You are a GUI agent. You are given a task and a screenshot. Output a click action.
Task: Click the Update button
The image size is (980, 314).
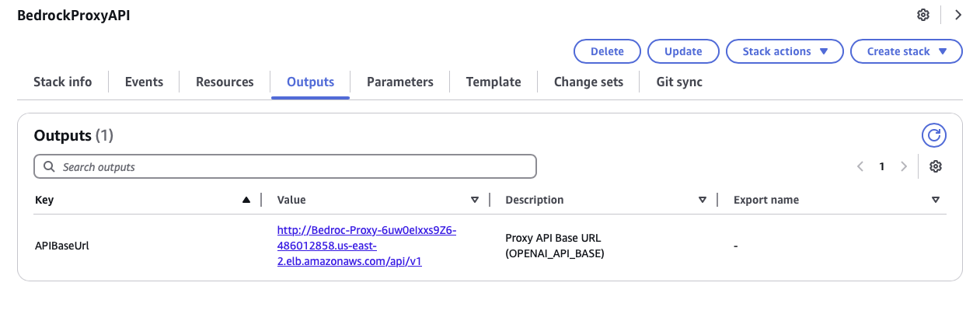tap(683, 51)
